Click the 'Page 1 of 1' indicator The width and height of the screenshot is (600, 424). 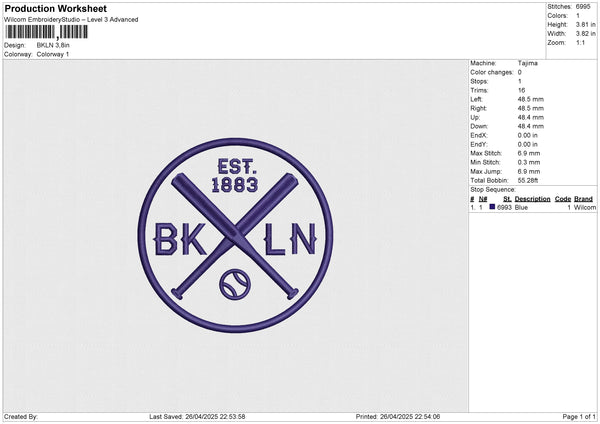point(579,417)
